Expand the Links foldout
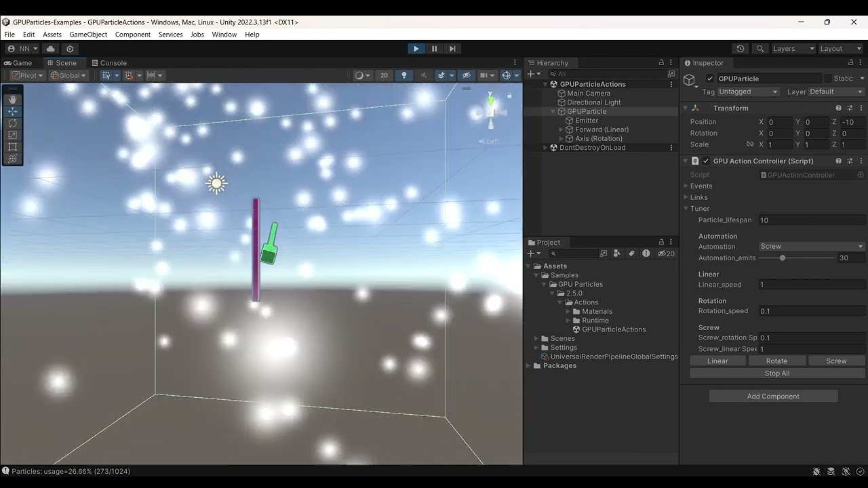Viewport: 868px width, 488px height. pos(686,197)
